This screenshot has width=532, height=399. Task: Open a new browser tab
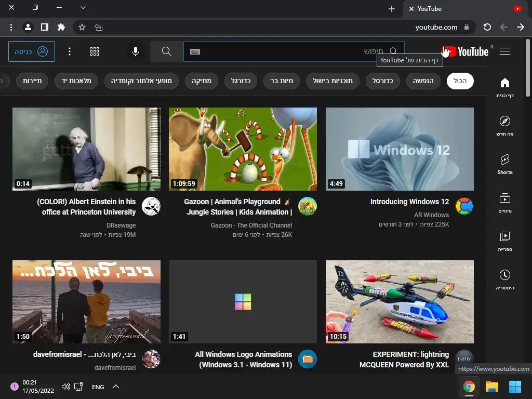(x=392, y=9)
